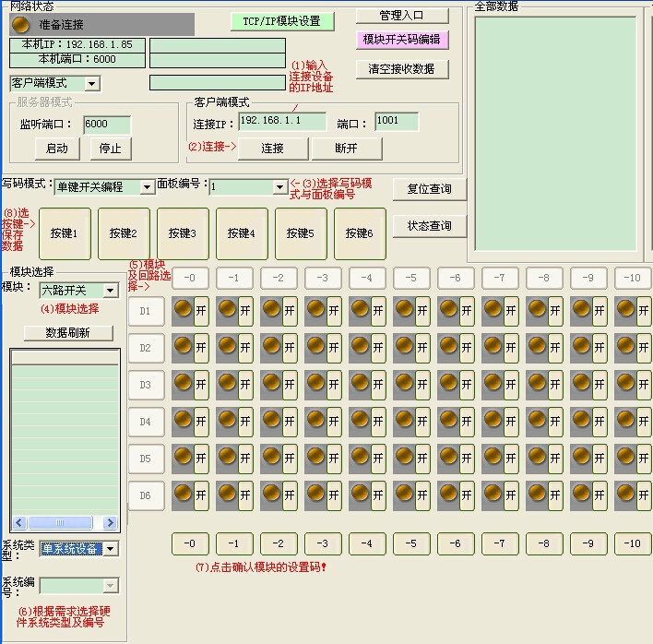Click the D6 row lamp under column -4
The height and width of the screenshot is (644, 653).
click(x=360, y=494)
